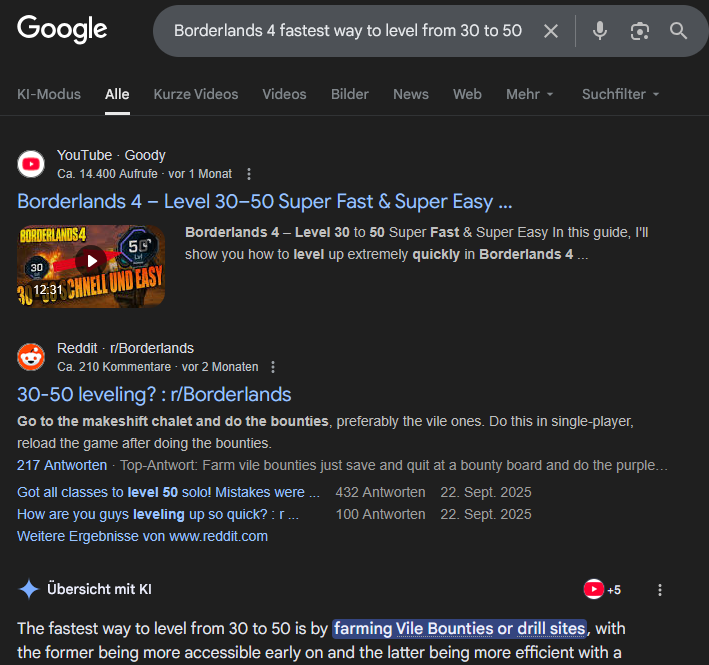Screen dimensions: 709x665
Task: Open 30-50 leveling? r/Borderlands link
Action: tap(154, 395)
